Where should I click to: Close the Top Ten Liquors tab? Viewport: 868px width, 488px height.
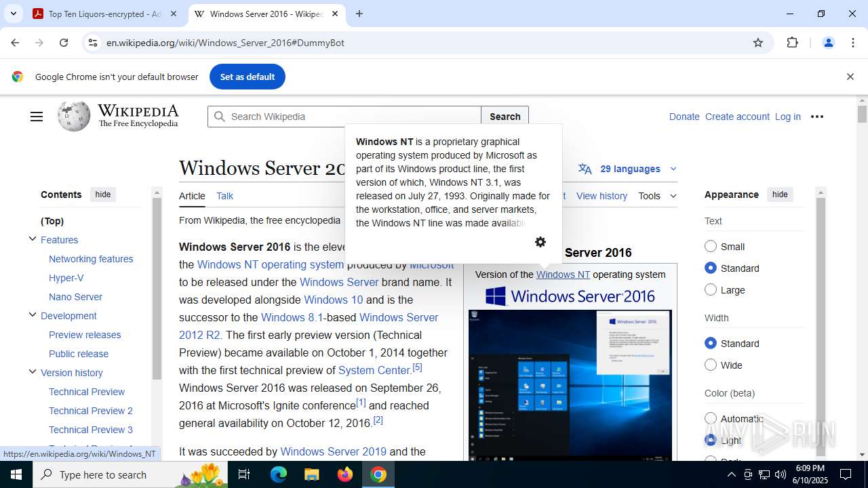tap(174, 14)
